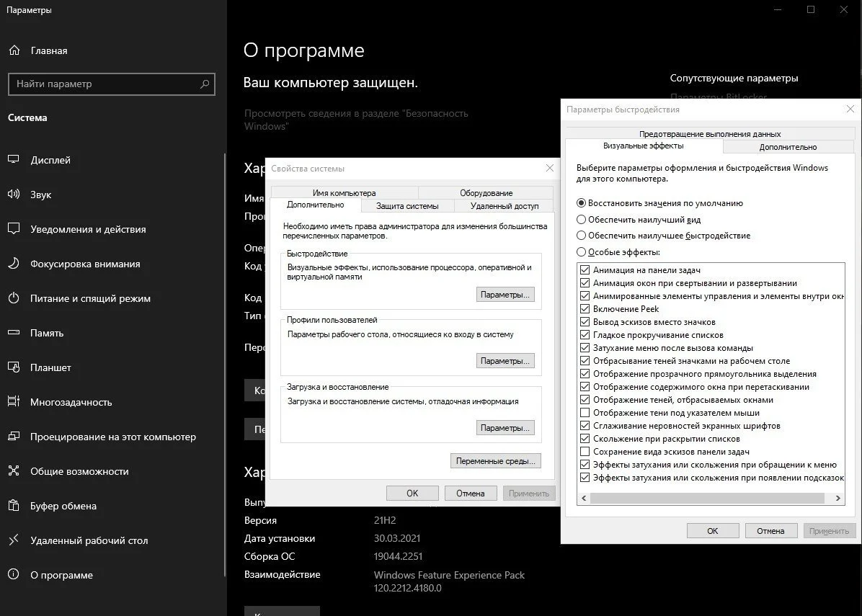Toggle Отображение теней, отбрасываемых окнами
Image resolution: width=862 pixels, height=616 pixels.
pos(585,399)
